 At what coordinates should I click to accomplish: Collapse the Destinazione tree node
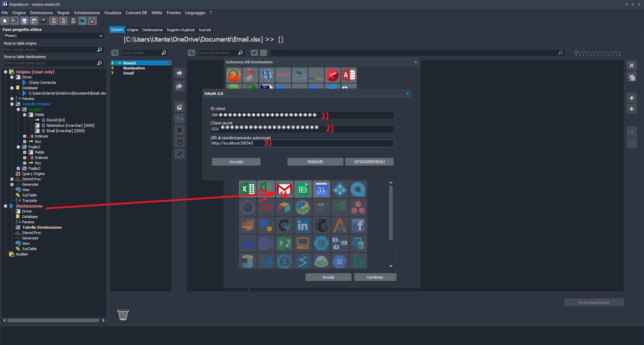[5, 206]
